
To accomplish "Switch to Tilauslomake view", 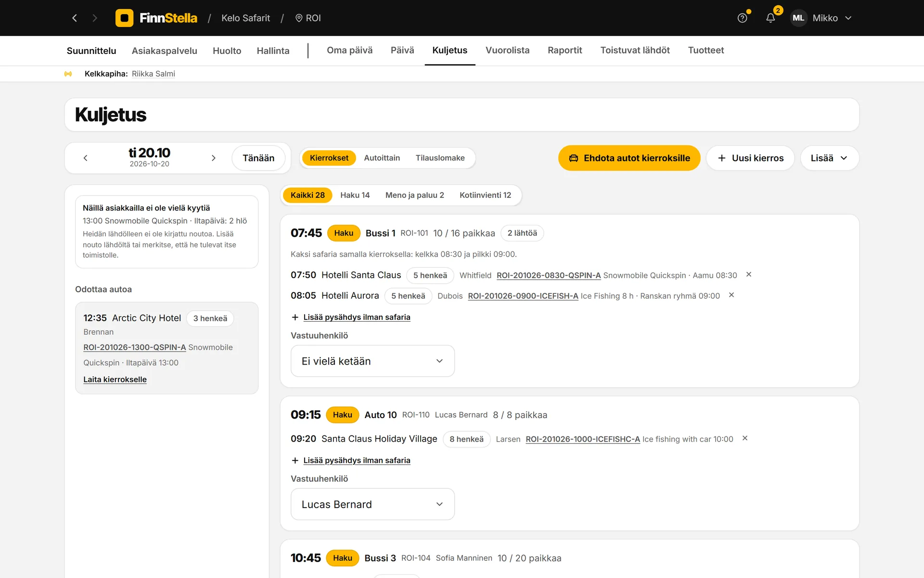I will (x=440, y=158).
